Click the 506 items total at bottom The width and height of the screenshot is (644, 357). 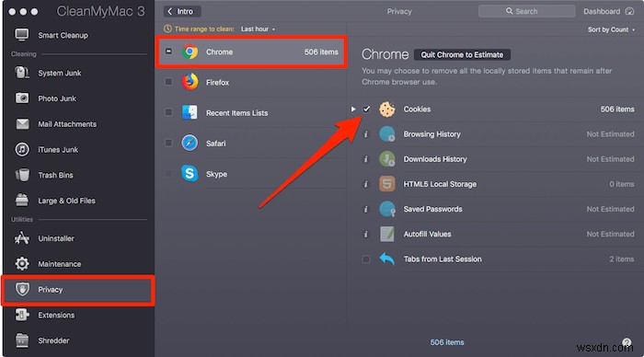click(x=447, y=341)
